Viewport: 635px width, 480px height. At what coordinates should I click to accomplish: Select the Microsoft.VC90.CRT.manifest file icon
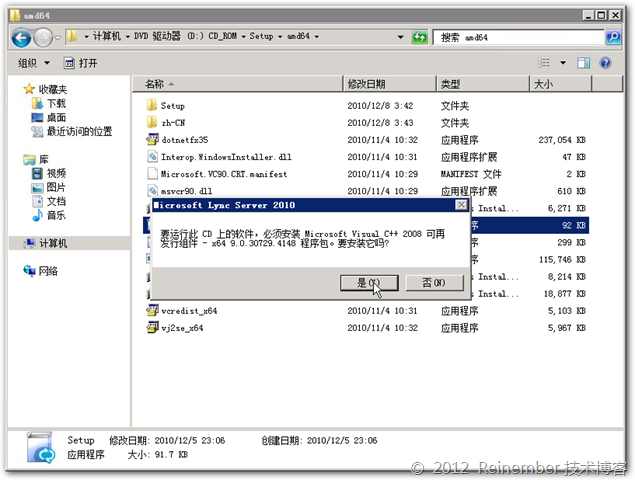pyautogui.click(x=152, y=174)
